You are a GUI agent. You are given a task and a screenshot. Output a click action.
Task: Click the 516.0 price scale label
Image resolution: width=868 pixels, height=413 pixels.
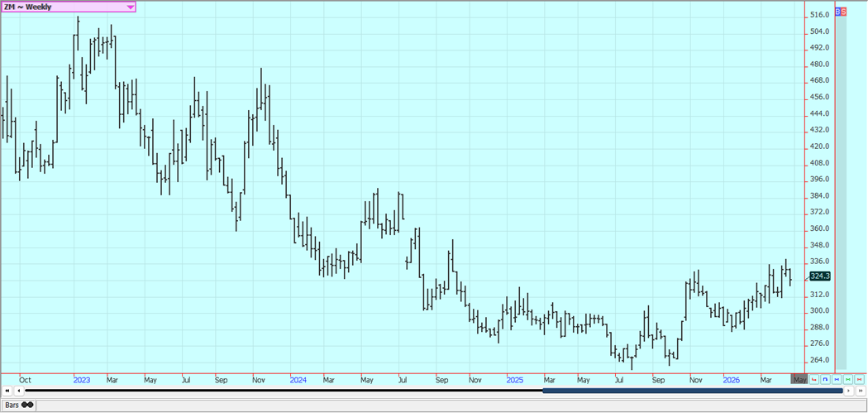click(x=819, y=15)
